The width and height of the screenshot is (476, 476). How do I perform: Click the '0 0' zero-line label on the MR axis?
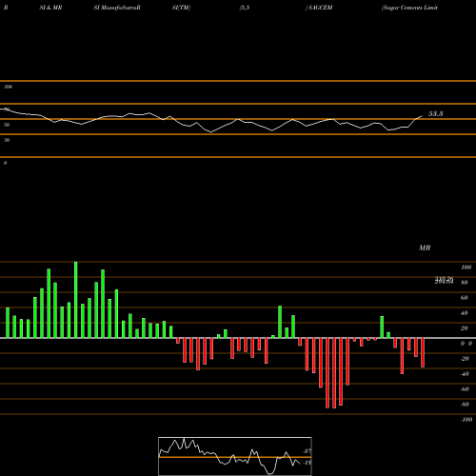[x=466, y=344]
